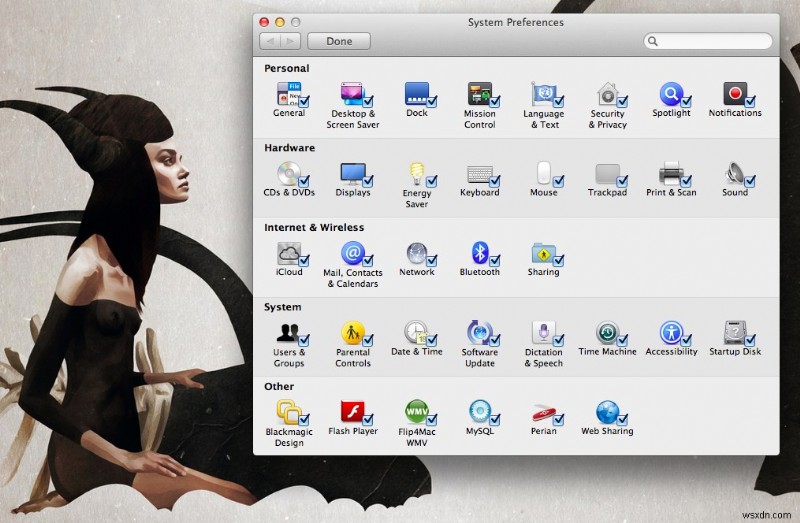The width and height of the screenshot is (800, 523).
Task: Open the Mission Control preference pane icon
Action: [x=479, y=95]
